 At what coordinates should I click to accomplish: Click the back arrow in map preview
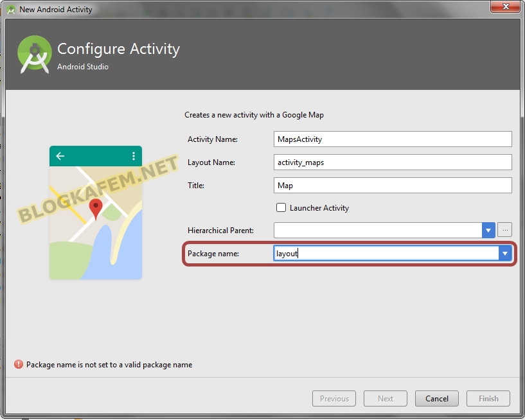60,156
